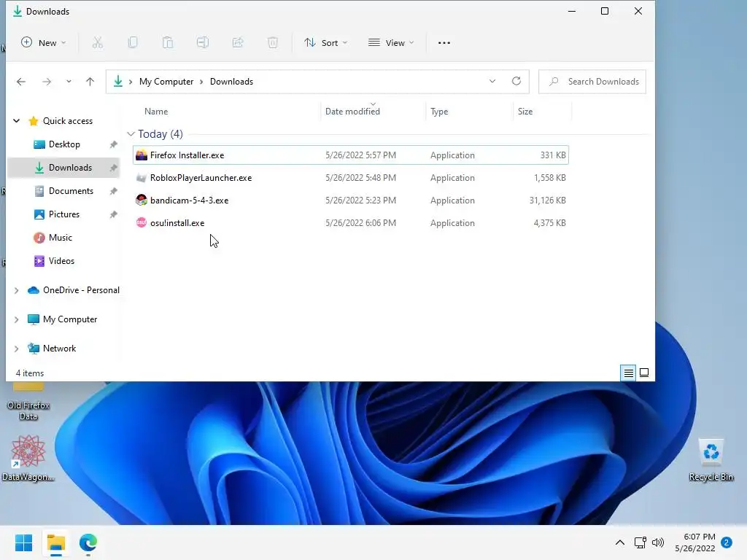The height and width of the screenshot is (560, 747).
Task: Open recent locations dropdown arrow
Action: click(69, 82)
